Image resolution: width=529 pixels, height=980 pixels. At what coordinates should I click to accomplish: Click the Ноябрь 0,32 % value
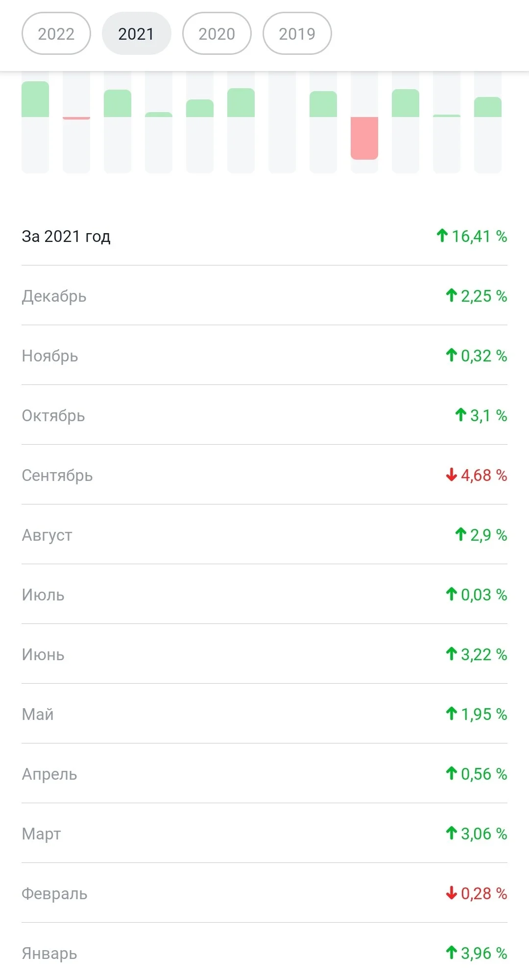[x=484, y=356]
